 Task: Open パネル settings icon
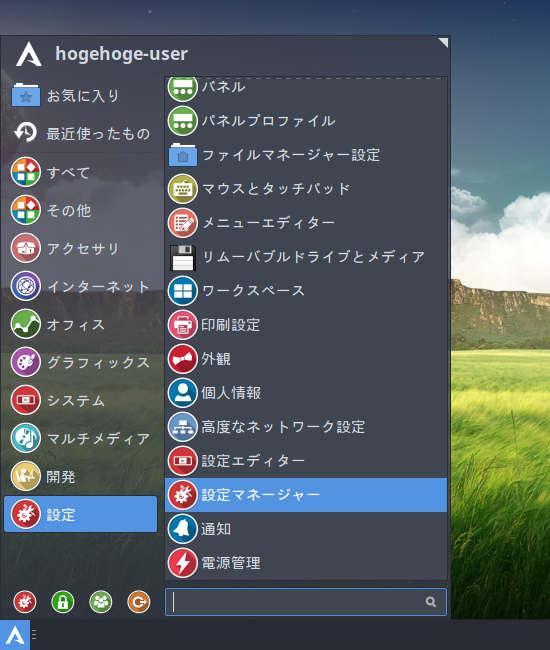(x=182, y=88)
